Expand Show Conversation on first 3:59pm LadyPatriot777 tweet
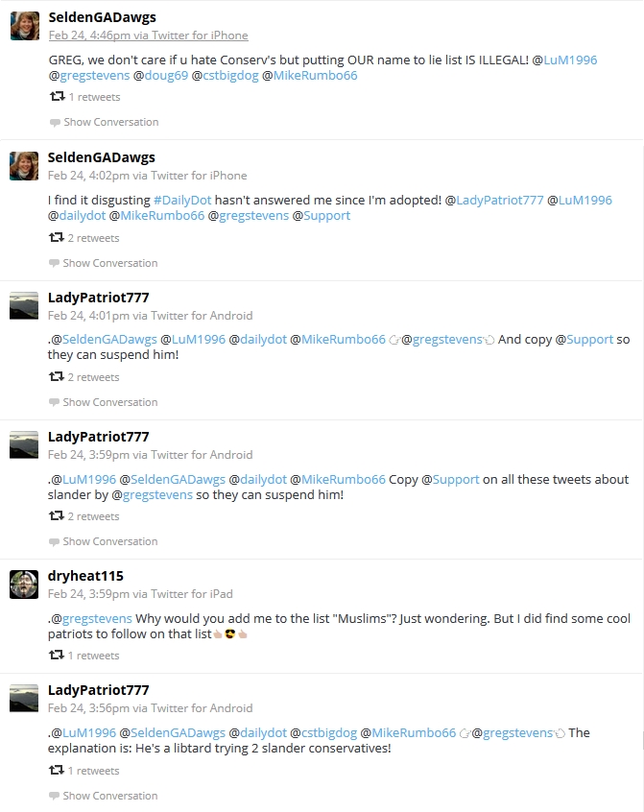Screen dimensions: 644x812 pos(110,541)
